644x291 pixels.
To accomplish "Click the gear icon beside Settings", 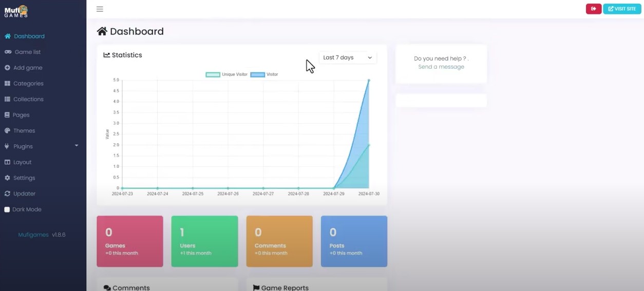I will click(x=7, y=178).
